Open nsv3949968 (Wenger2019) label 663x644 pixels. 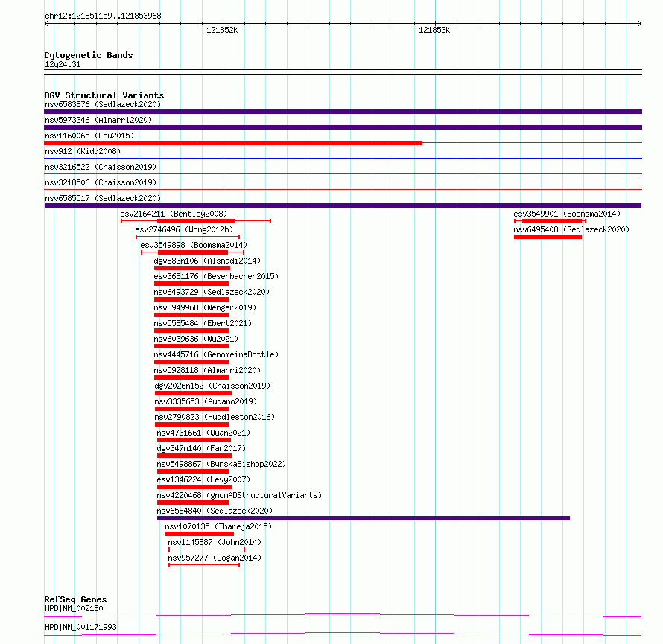205,307
